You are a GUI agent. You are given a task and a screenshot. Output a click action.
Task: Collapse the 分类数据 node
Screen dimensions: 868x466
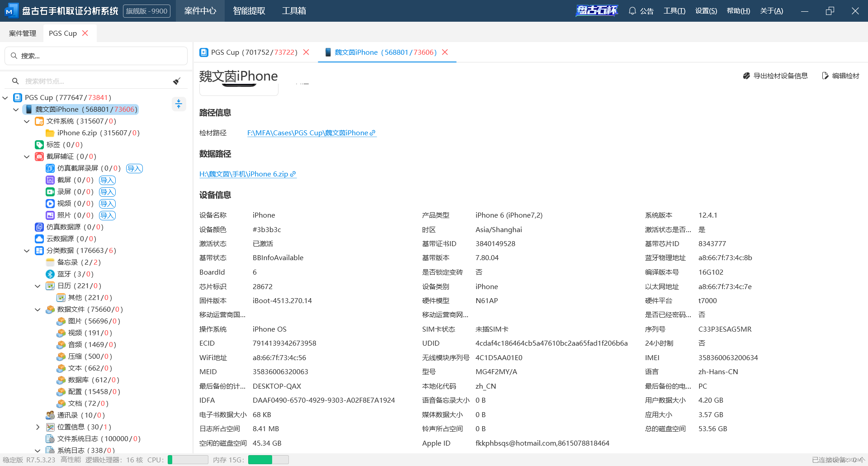tap(27, 251)
